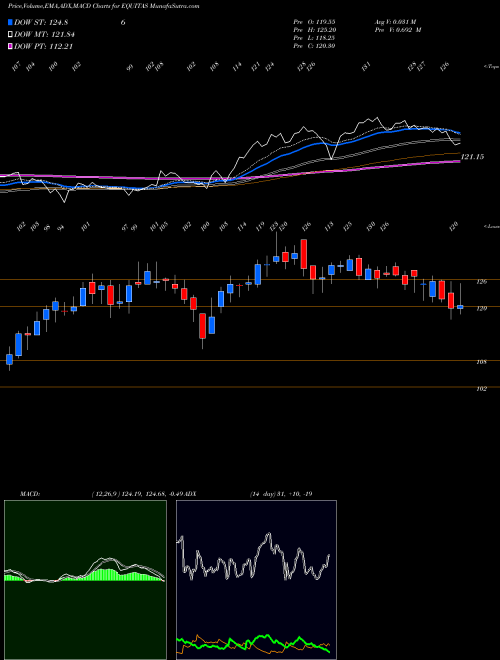Click the 120 price level label
Viewport: 500px width, 660px height.
(482, 309)
